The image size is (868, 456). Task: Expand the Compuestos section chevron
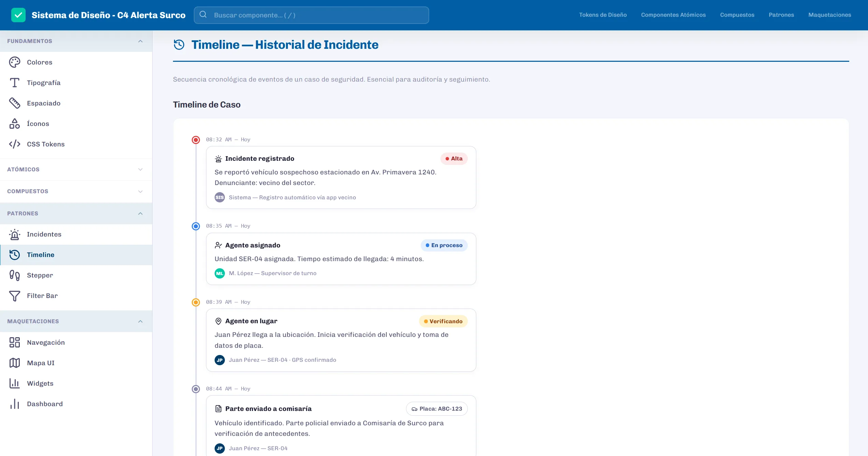pyautogui.click(x=140, y=191)
